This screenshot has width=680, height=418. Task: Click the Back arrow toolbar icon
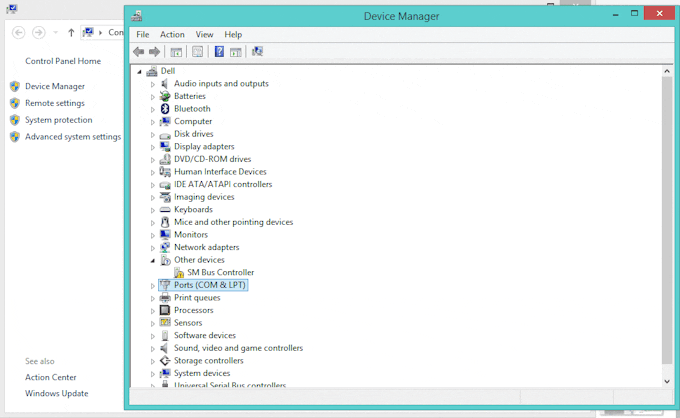click(x=139, y=52)
